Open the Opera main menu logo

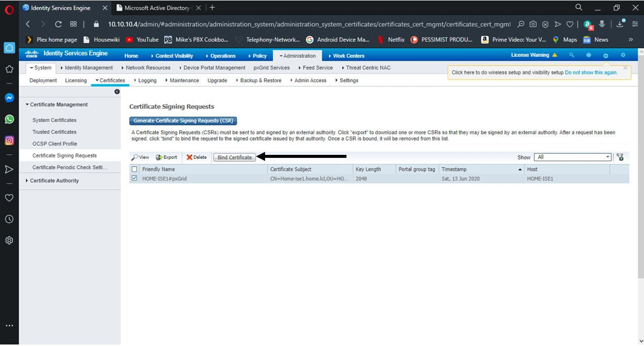coord(9,9)
